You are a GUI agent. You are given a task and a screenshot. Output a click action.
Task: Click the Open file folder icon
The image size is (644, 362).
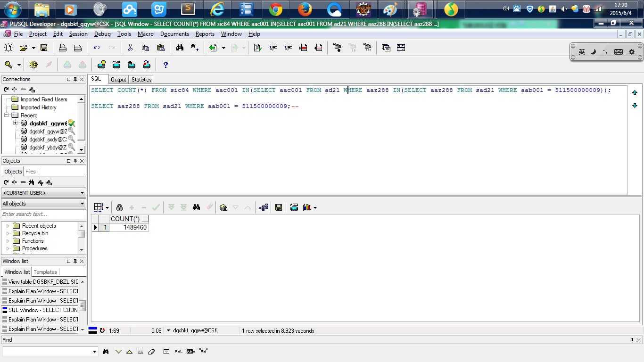coord(23,48)
